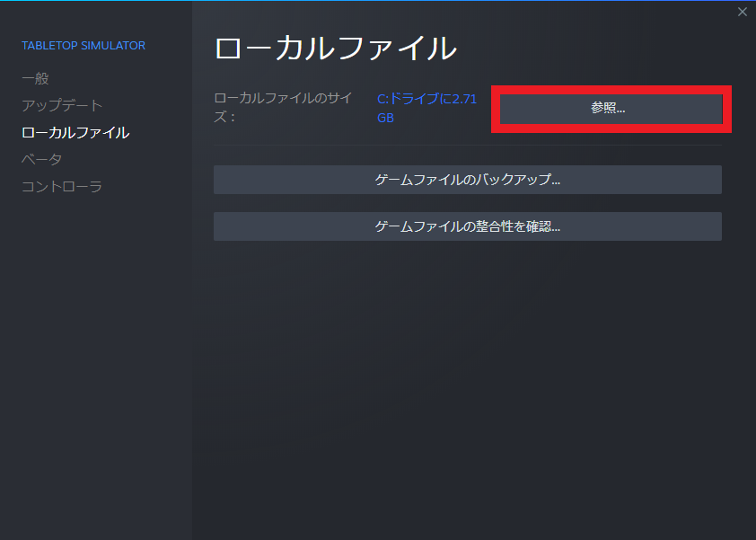756x540 pixels.
Task: Click the 参照... browse button
Action: pos(611,109)
